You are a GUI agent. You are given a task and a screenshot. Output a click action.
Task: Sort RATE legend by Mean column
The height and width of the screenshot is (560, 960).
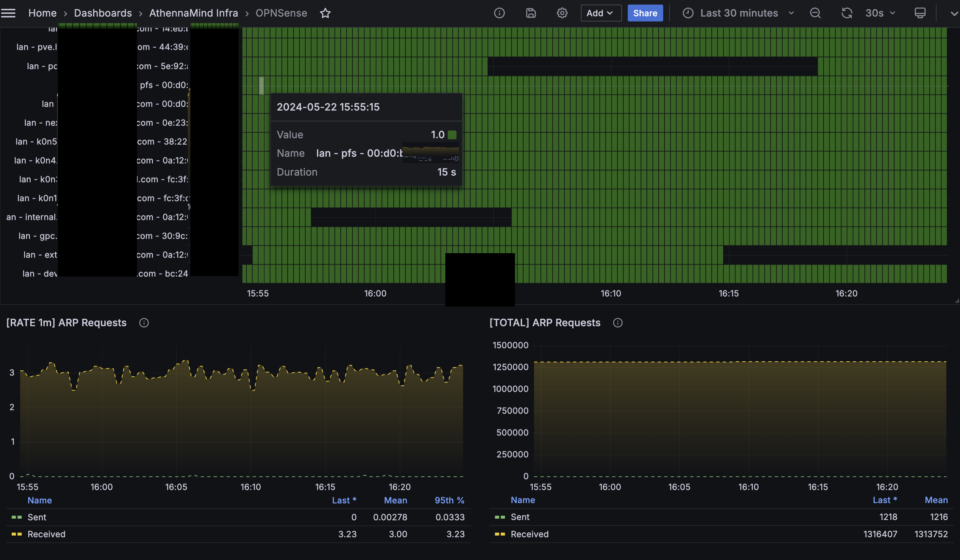pyautogui.click(x=395, y=500)
